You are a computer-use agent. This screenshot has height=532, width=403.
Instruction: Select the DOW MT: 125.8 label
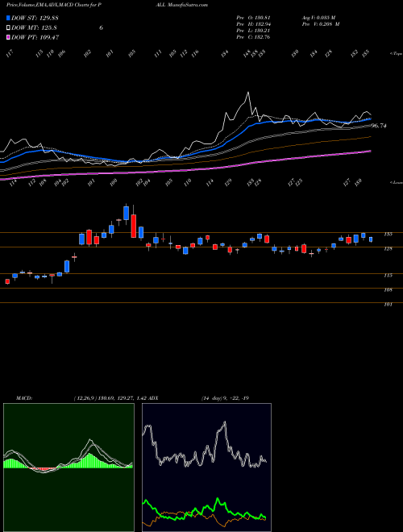pos(34,28)
